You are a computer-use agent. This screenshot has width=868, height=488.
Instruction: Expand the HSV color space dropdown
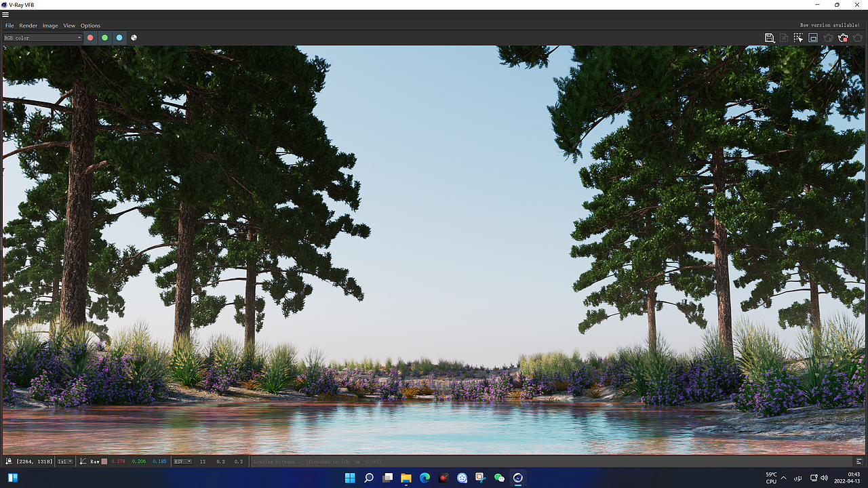(183, 462)
